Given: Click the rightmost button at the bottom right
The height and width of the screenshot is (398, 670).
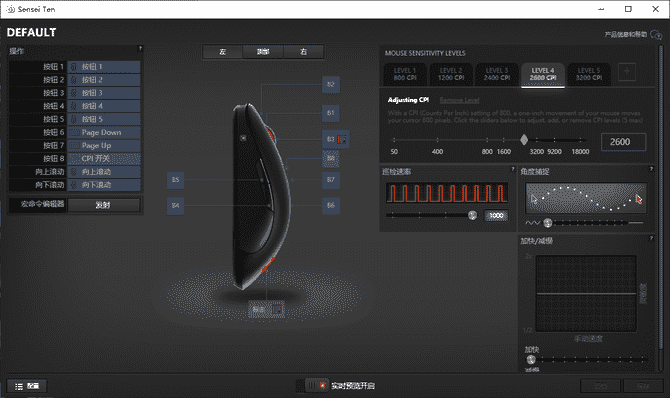Looking at the screenshot, I should [643, 386].
